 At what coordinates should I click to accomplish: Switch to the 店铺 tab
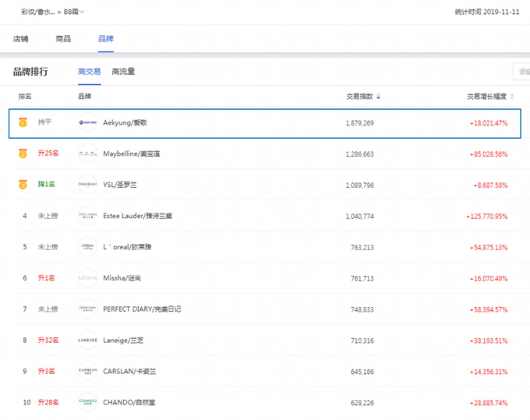(20, 39)
